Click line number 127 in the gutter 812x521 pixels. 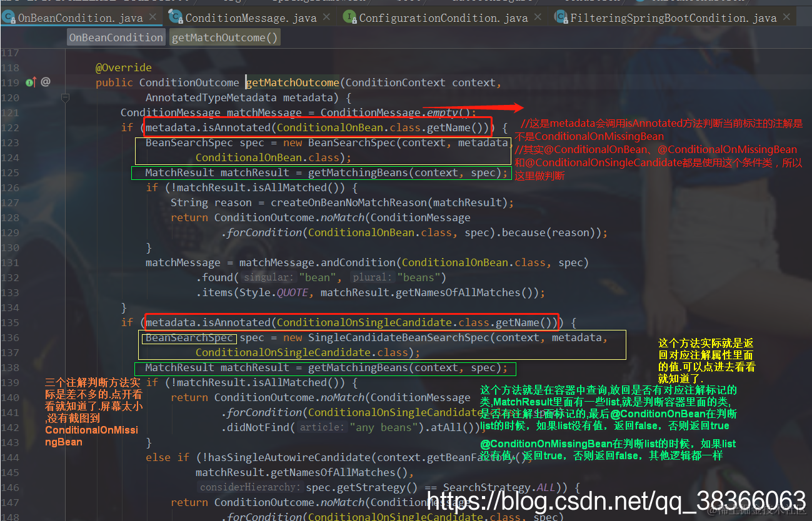pos(10,202)
